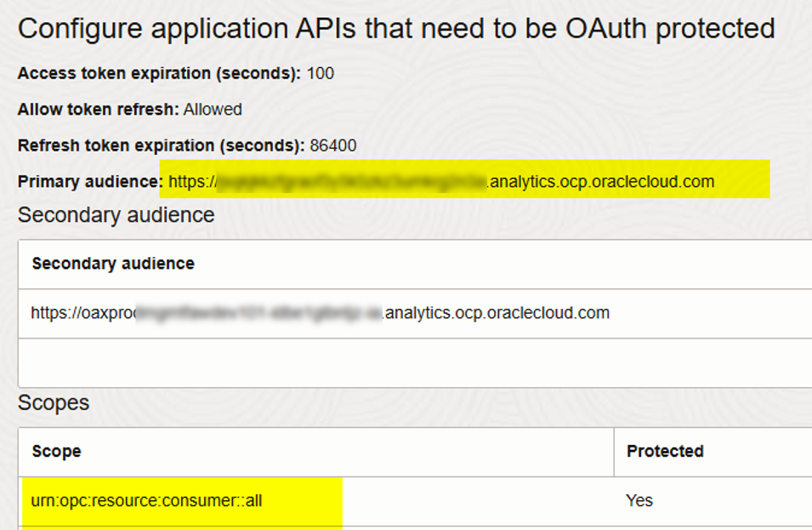The height and width of the screenshot is (530, 812).
Task: Click the "Refresh token expiration (seconds)" label
Action: coord(161,145)
